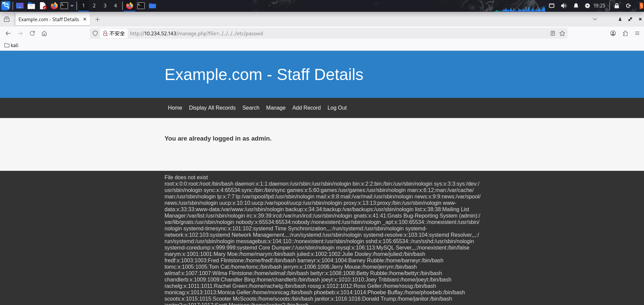Click the tracking protection shield icon
The image size is (644, 305).
(95, 33)
